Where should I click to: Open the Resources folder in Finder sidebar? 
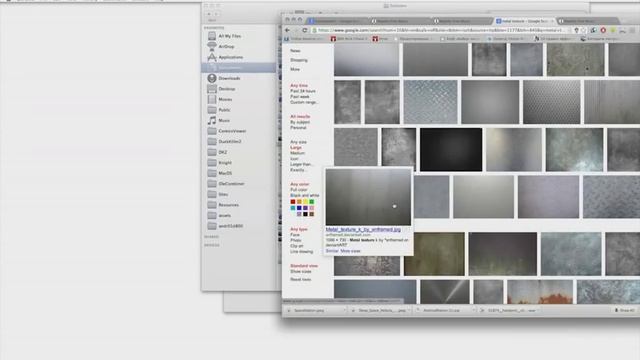pos(228,205)
